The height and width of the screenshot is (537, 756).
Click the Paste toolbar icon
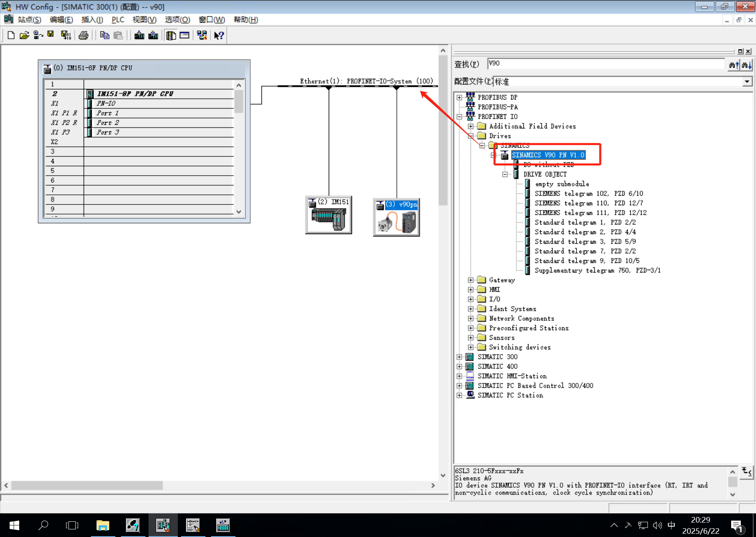(118, 35)
